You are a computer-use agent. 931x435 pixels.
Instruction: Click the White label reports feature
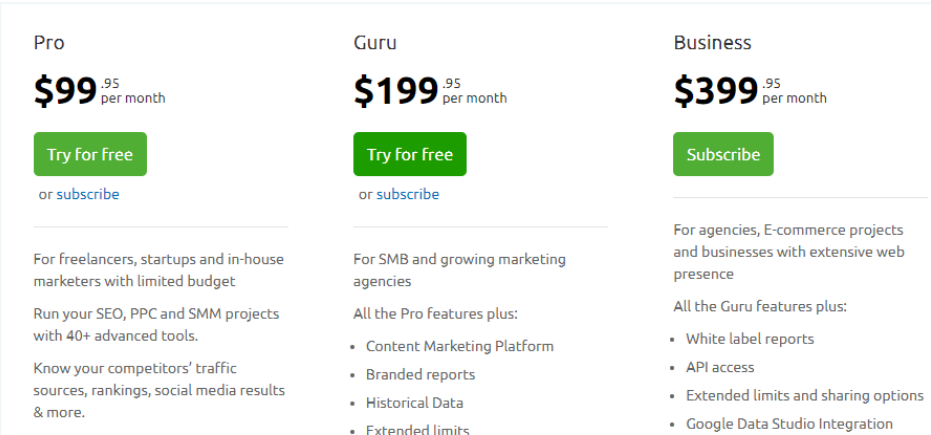pos(750,339)
